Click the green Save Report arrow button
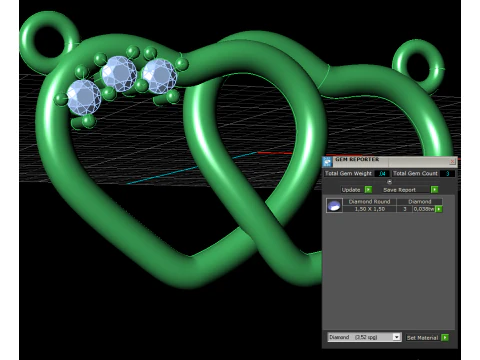 pos(434,190)
